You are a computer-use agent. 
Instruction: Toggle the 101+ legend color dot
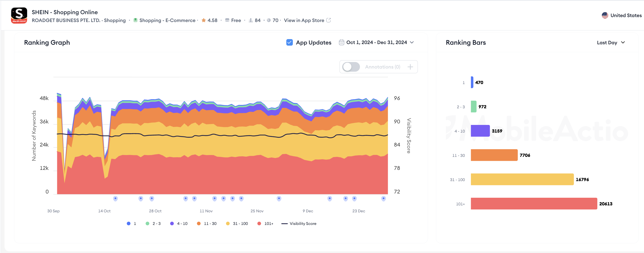pyautogui.click(x=259, y=224)
